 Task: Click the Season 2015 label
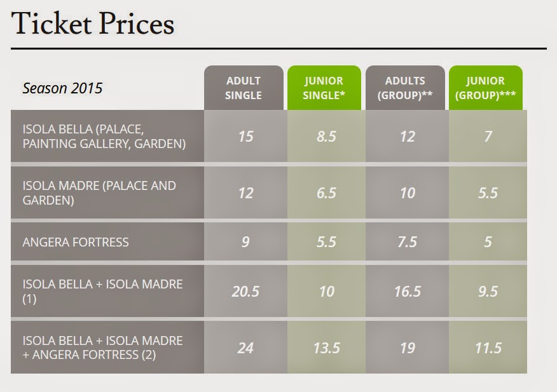[x=62, y=88]
